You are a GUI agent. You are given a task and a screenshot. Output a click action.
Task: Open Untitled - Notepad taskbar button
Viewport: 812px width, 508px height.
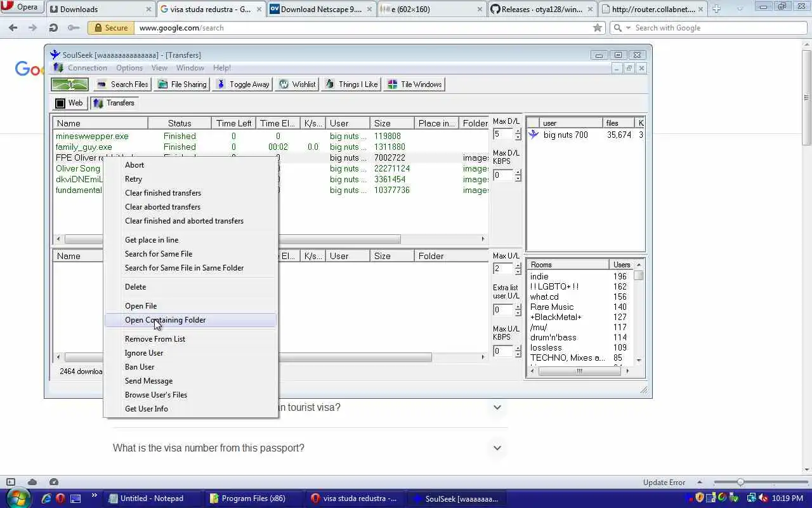(x=151, y=498)
